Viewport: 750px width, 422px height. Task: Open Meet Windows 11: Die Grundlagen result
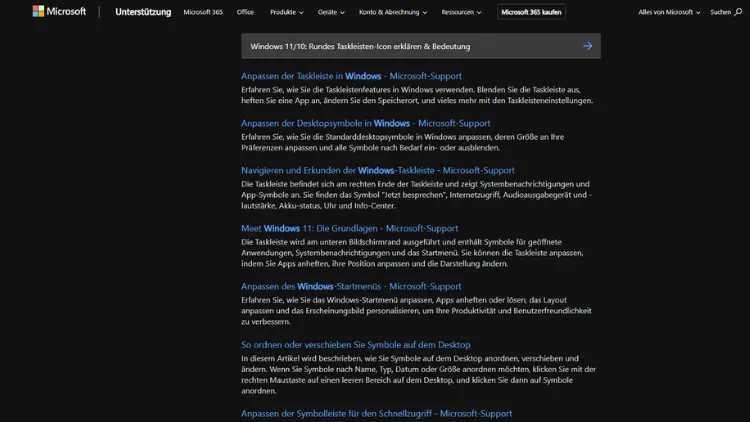pyautogui.click(x=349, y=229)
